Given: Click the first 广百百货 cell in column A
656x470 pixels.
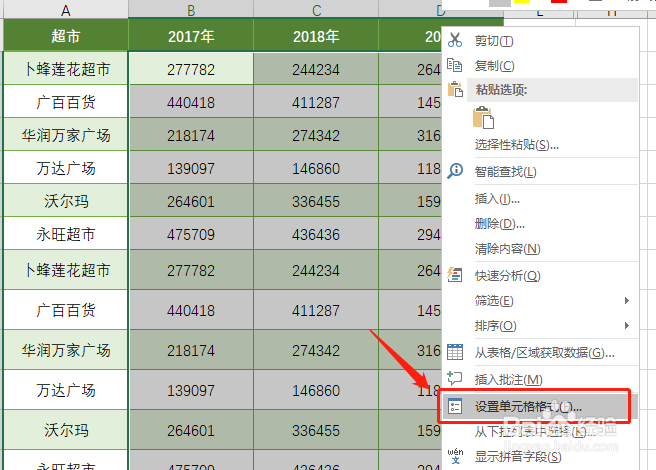Looking at the screenshot, I should pyautogui.click(x=66, y=102).
